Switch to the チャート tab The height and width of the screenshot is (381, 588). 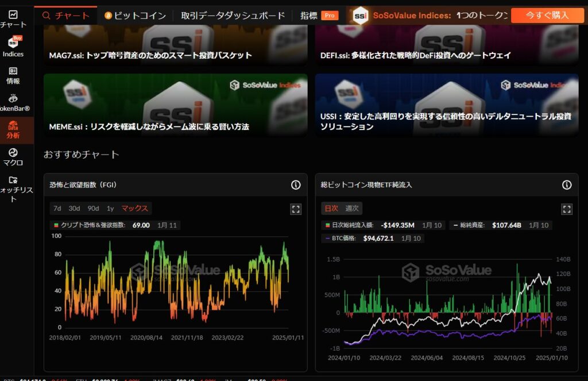pyautogui.click(x=66, y=16)
